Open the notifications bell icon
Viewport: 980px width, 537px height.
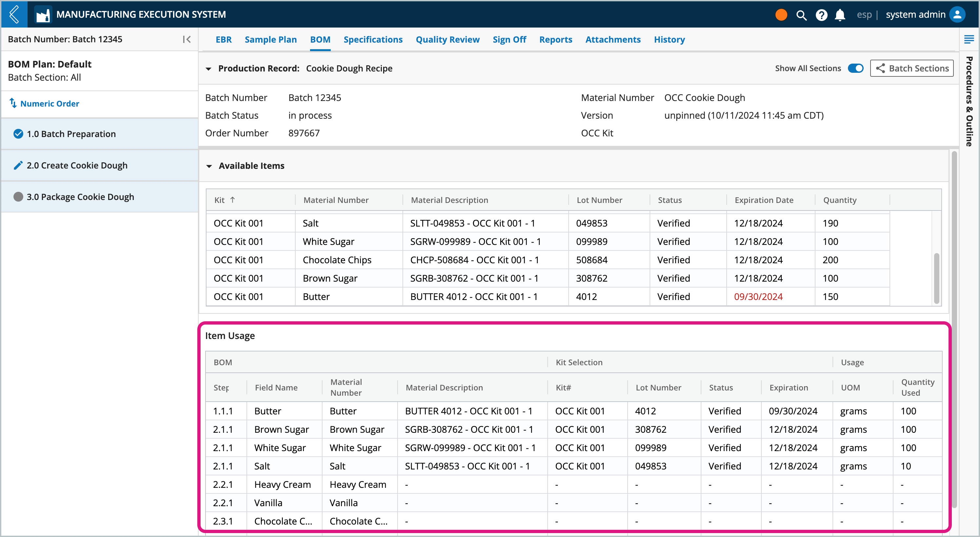(x=840, y=15)
